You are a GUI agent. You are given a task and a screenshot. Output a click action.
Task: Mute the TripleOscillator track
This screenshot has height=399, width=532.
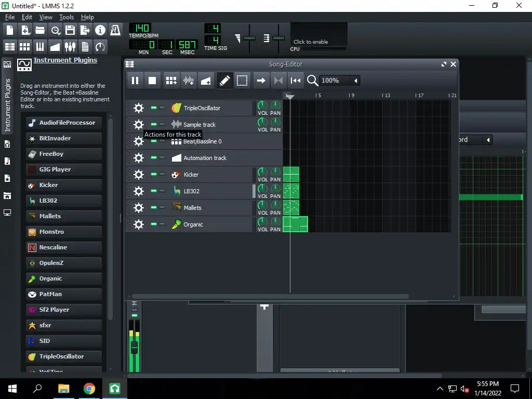pos(154,108)
